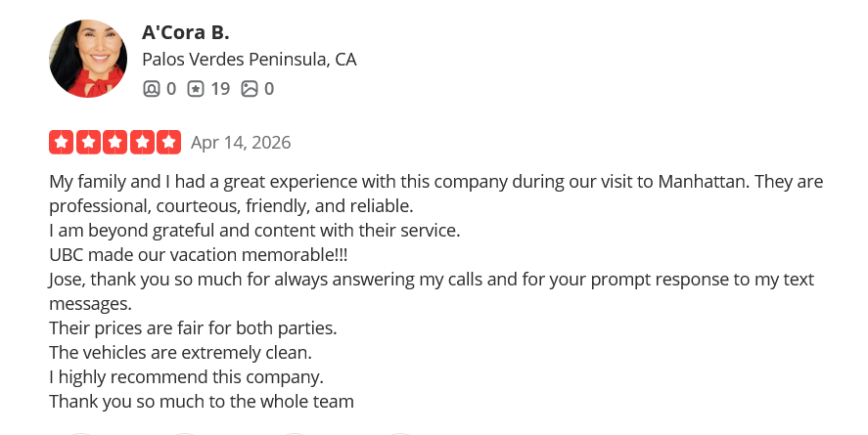868x435 pixels.
Task: Click the Palos Verdes Peninsula, CA location
Action: (250, 60)
